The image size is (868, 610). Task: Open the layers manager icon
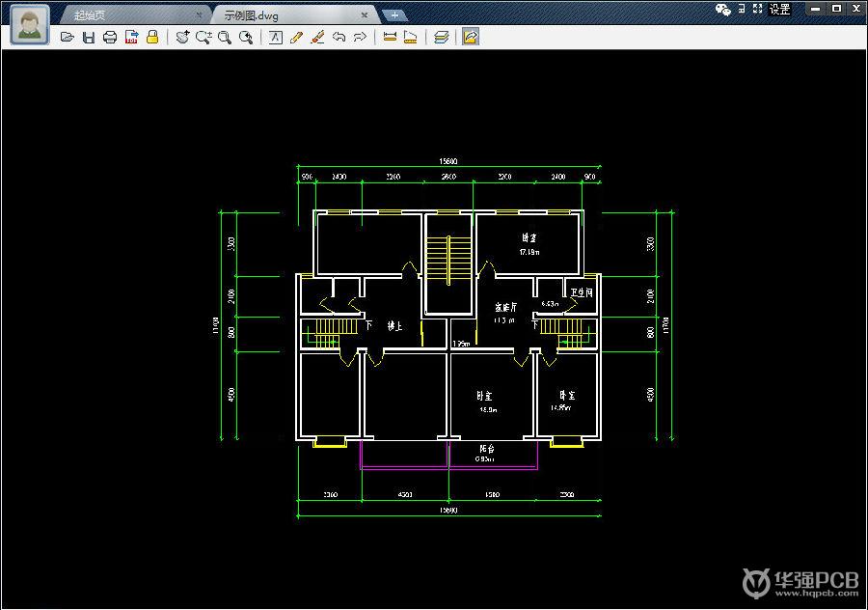pyautogui.click(x=441, y=38)
